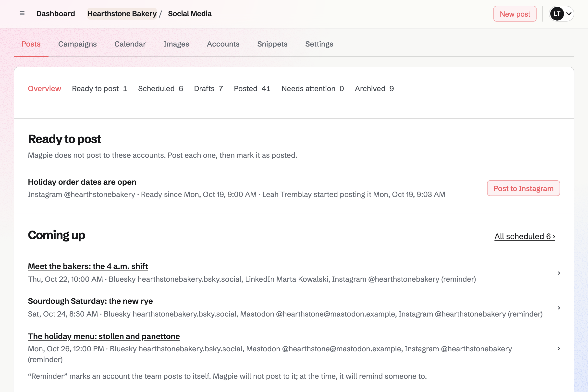The image size is (588, 392).
Task: Open the Settings tab
Action: [319, 44]
